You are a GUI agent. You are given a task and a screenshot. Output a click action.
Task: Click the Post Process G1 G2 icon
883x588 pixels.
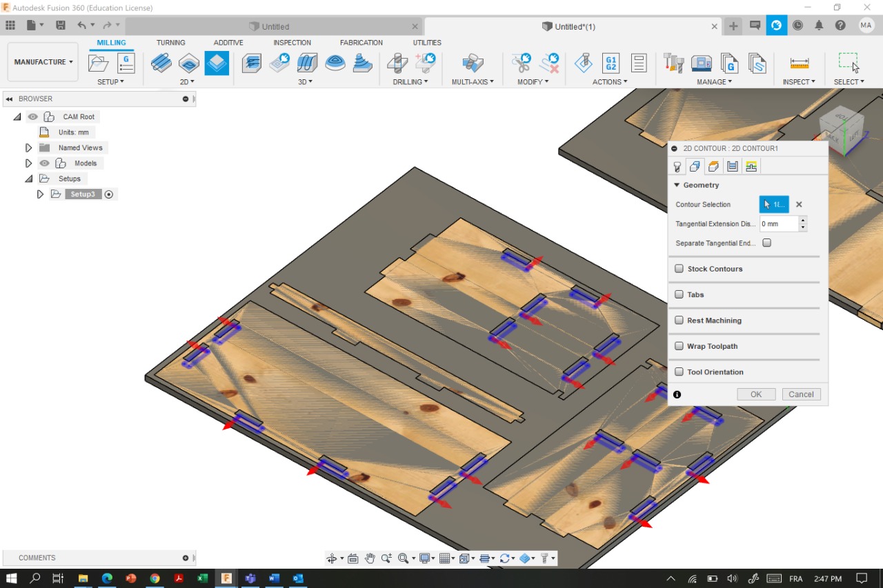coord(611,63)
